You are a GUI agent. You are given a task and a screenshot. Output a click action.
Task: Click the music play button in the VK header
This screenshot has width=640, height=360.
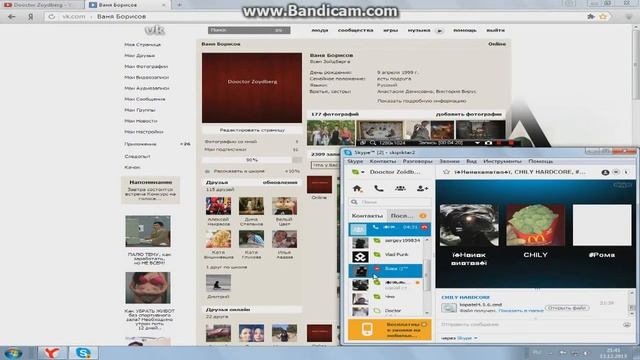(x=440, y=31)
